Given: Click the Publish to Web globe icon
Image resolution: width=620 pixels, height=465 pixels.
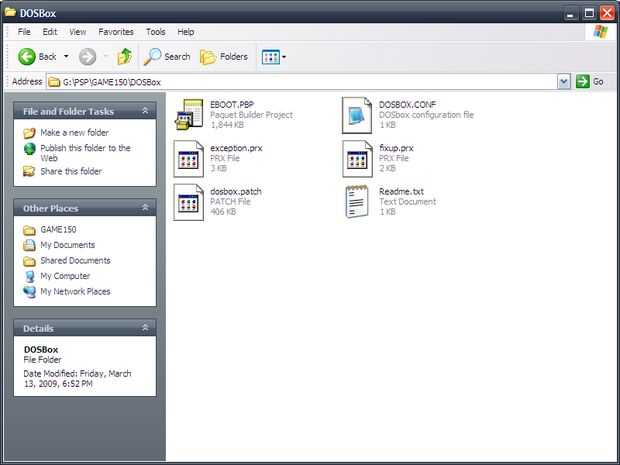Looking at the screenshot, I should (29, 149).
